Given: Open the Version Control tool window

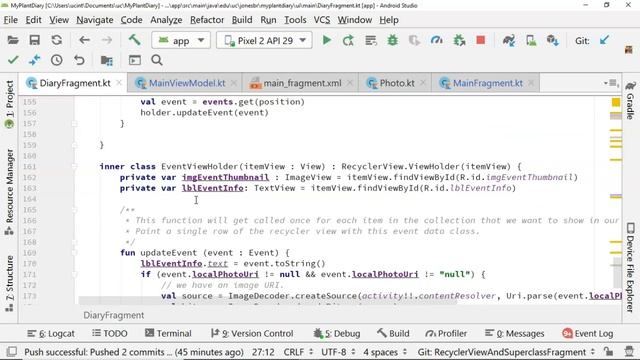Looking at the screenshot, I should point(252,333).
